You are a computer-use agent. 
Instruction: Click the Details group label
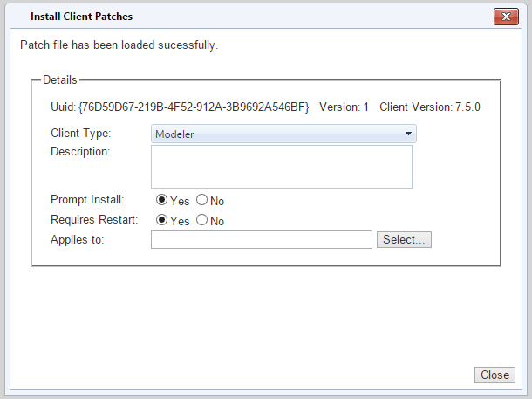click(60, 79)
